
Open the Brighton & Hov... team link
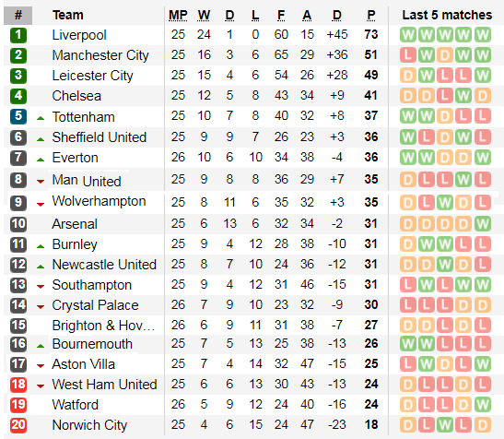pos(103,326)
